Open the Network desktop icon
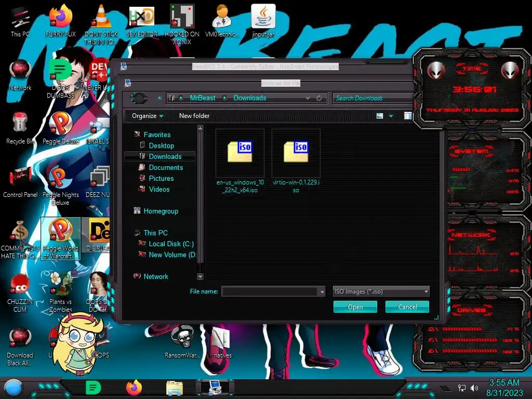 (x=20, y=75)
